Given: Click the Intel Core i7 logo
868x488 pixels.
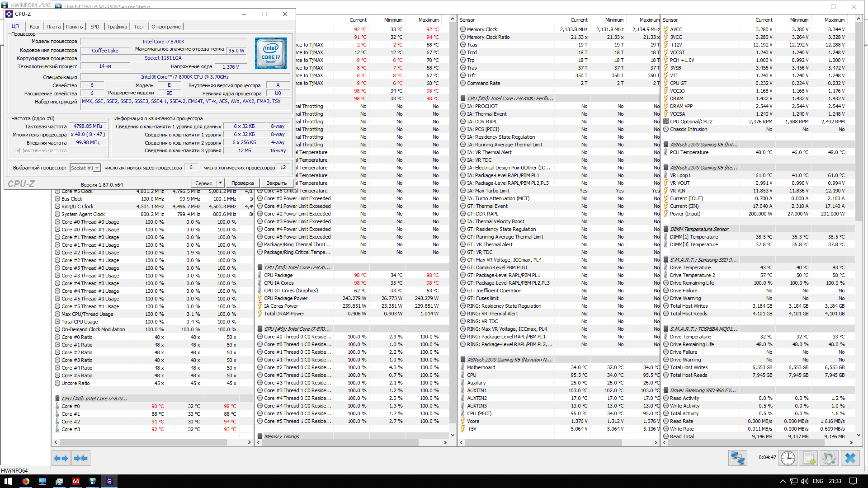Looking at the screenshot, I should 270,53.
